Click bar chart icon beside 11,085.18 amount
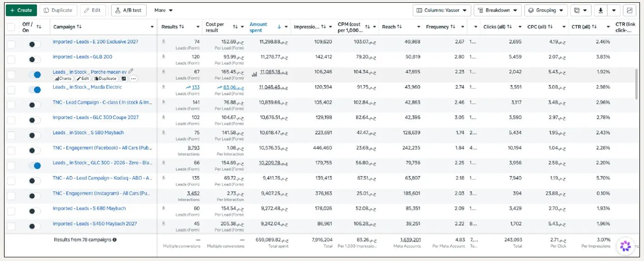Viewport: 644px width, 261px height. tap(254, 74)
